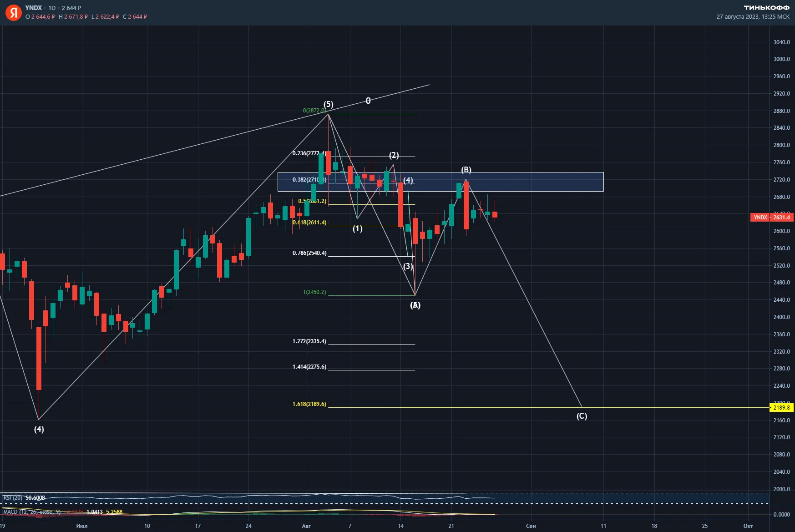Image resolution: width=795 pixels, height=532 pixels.
Task: Select the 1.272(2335.4) Fibonacci level label
Action: [x=309, y=341]
